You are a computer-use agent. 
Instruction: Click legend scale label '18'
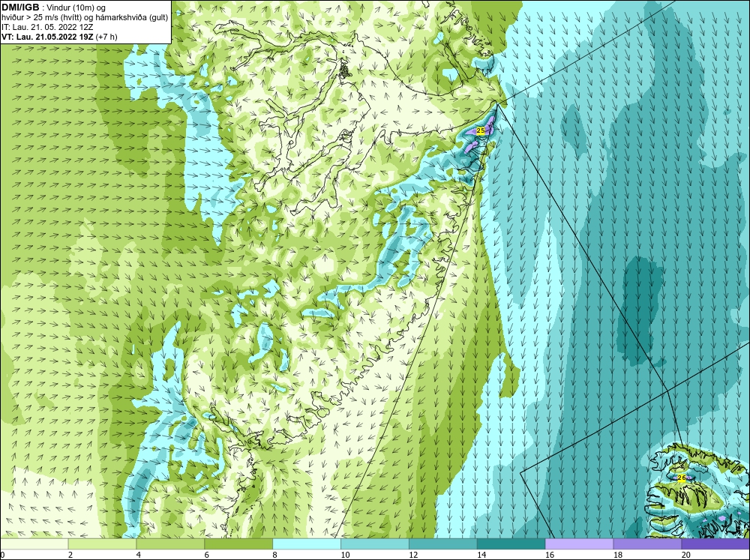(x=618, y=555)
